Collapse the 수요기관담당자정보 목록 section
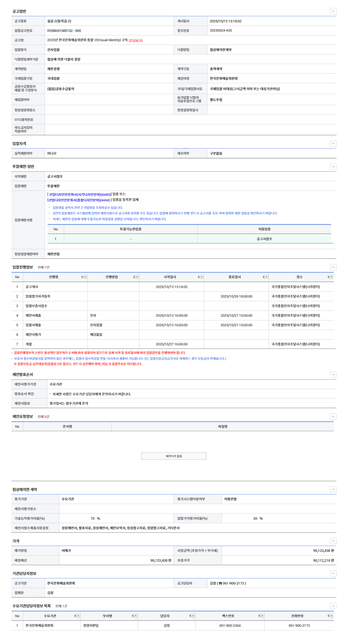Screen dimensions: 350x644 coord(333,606)
